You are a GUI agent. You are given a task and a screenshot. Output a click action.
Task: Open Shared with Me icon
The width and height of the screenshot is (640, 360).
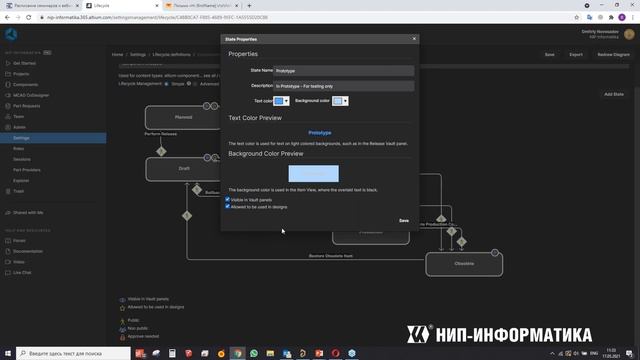pyautogui.click(x=8, y=213)
